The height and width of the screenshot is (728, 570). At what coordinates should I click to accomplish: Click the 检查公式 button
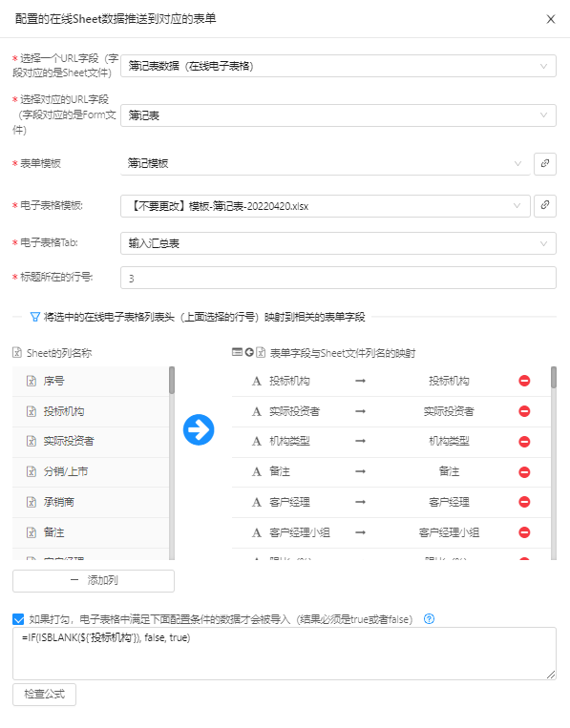[x=44, y=694]
